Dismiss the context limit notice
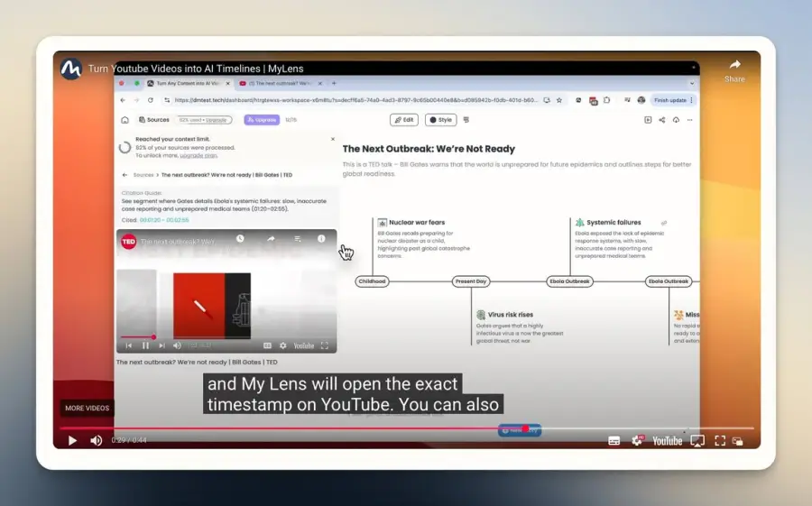The height and width of the screenshot is (506, 812). coord(332,139)
